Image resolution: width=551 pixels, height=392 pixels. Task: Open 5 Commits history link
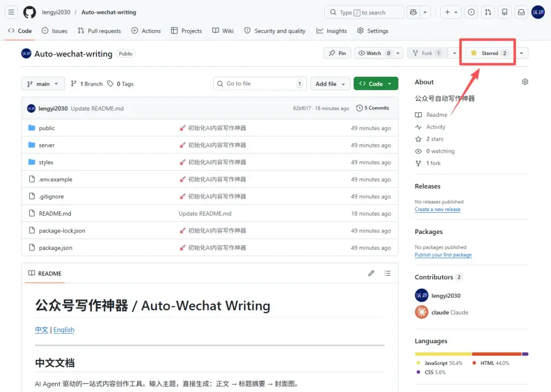[372, 108]
